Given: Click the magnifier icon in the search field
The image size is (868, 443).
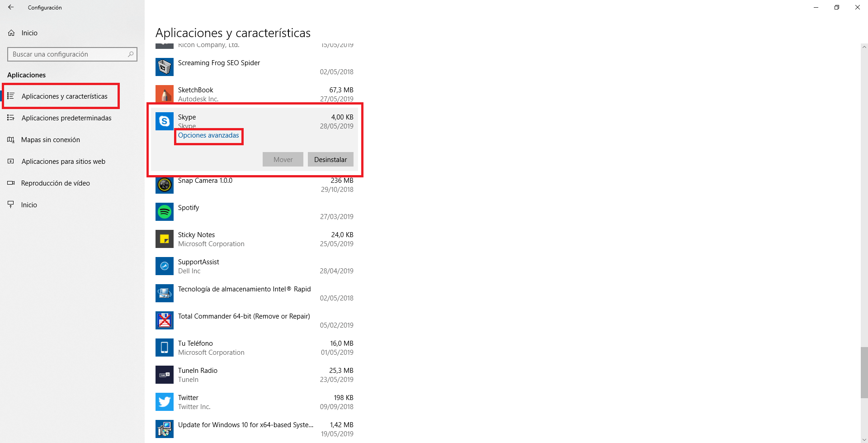Looking at the screenshot, I should tap(131, 54).
